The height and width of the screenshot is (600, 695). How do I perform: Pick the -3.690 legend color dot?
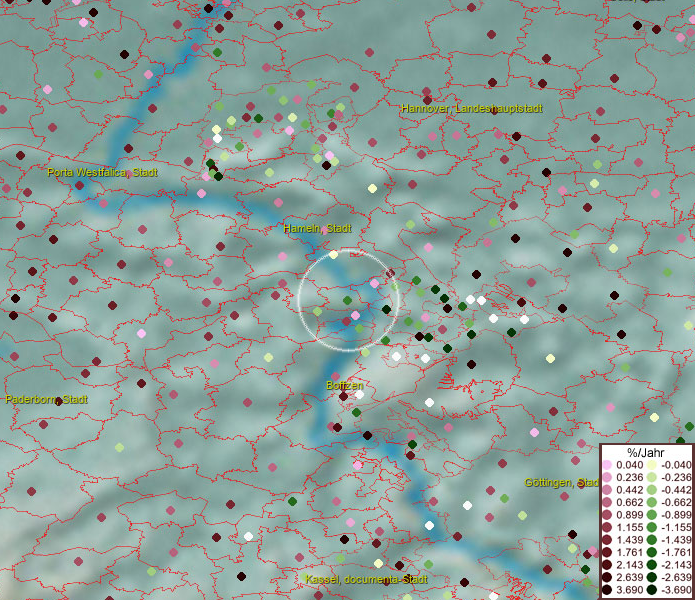coord(652,590)
